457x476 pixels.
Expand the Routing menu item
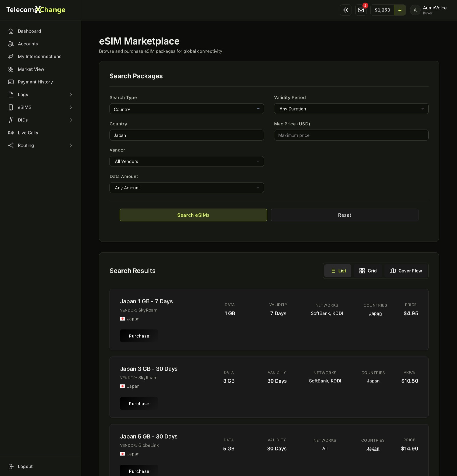point(41,145)
